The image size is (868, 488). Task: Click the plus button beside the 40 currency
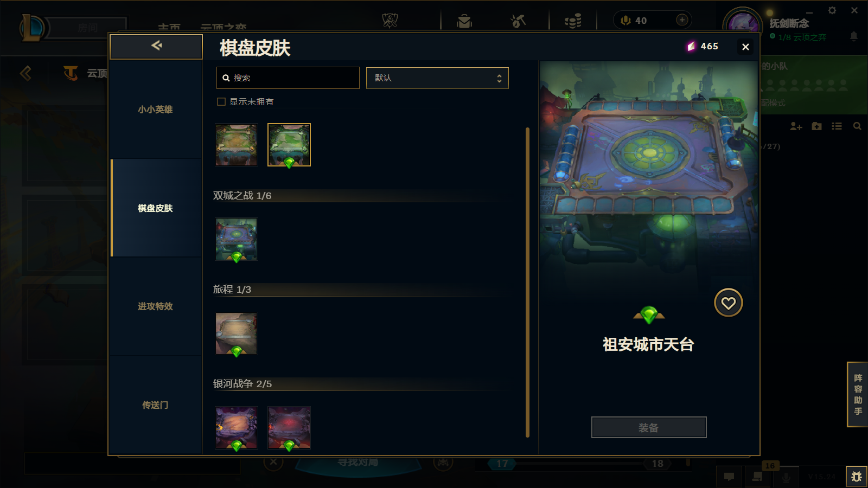tap(682, 20)
